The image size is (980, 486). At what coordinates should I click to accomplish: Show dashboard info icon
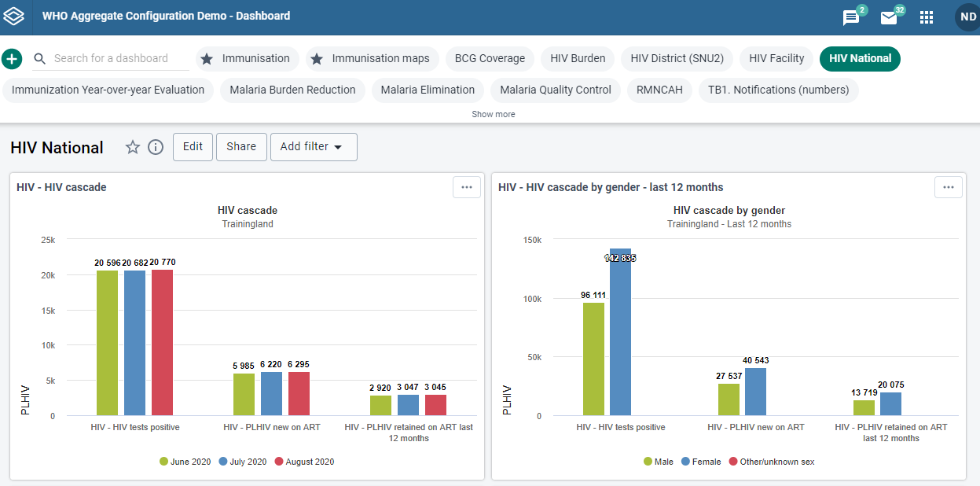pyautogui.click(x=156, y=147)
